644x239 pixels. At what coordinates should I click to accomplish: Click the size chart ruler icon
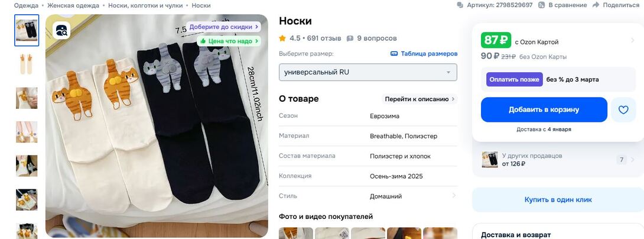click(394, 54)
